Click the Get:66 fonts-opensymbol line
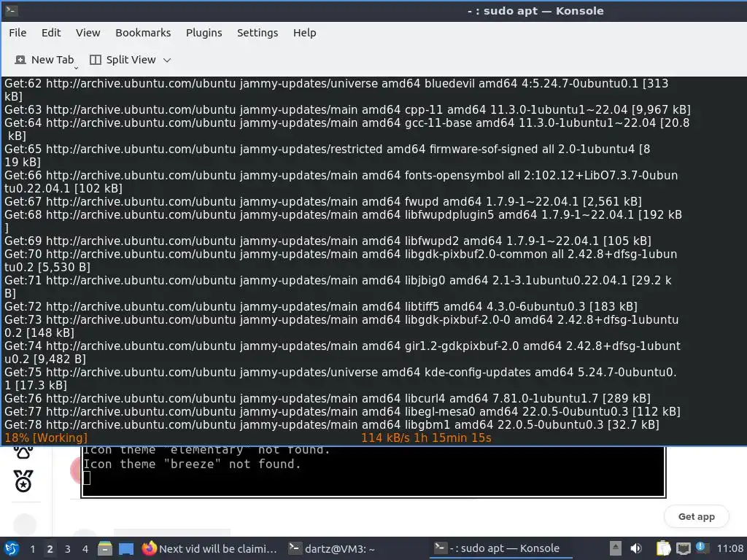This screenshot has height=560, width=747. tap(341, 182)
